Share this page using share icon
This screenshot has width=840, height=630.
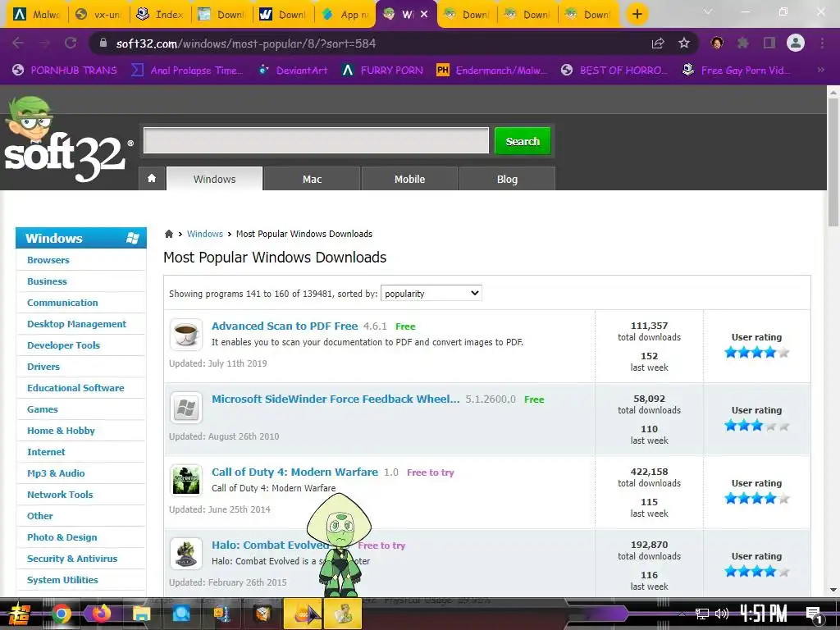point(658,43)
